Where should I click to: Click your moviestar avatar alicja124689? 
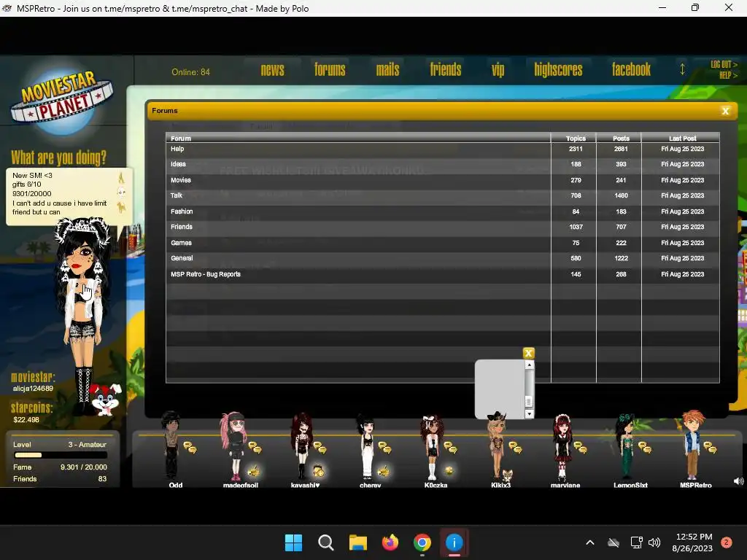click(84, 314)
